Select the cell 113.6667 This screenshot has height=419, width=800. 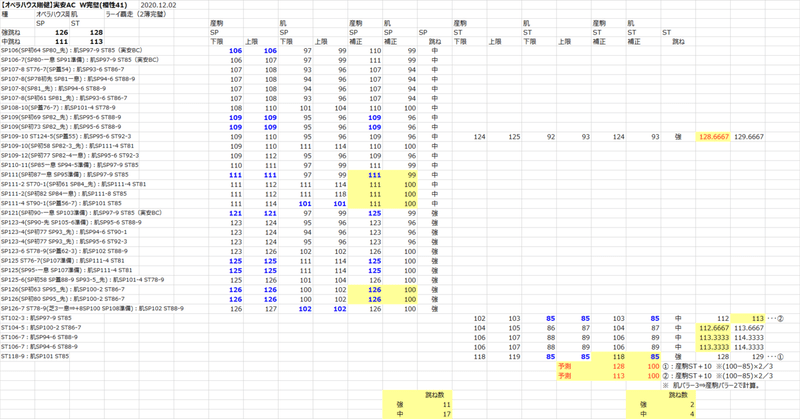749,328
